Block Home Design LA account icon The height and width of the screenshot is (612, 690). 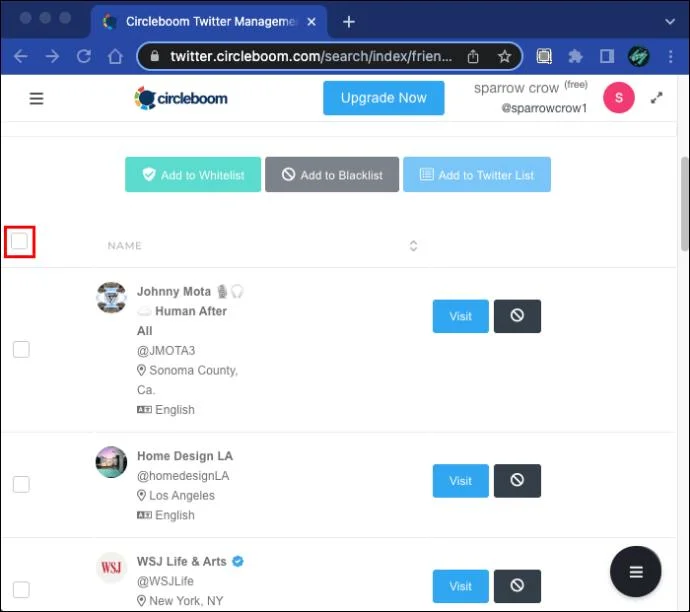(517, 480)
